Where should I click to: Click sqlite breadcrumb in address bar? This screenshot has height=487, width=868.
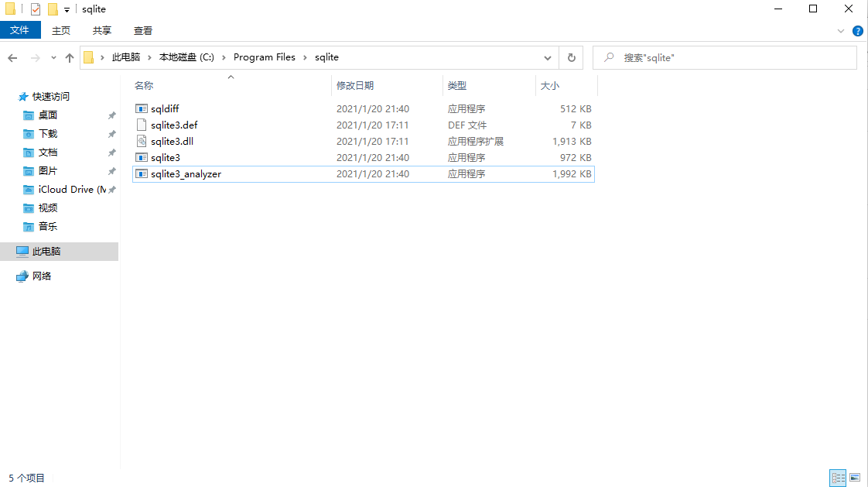coord(326,57)
